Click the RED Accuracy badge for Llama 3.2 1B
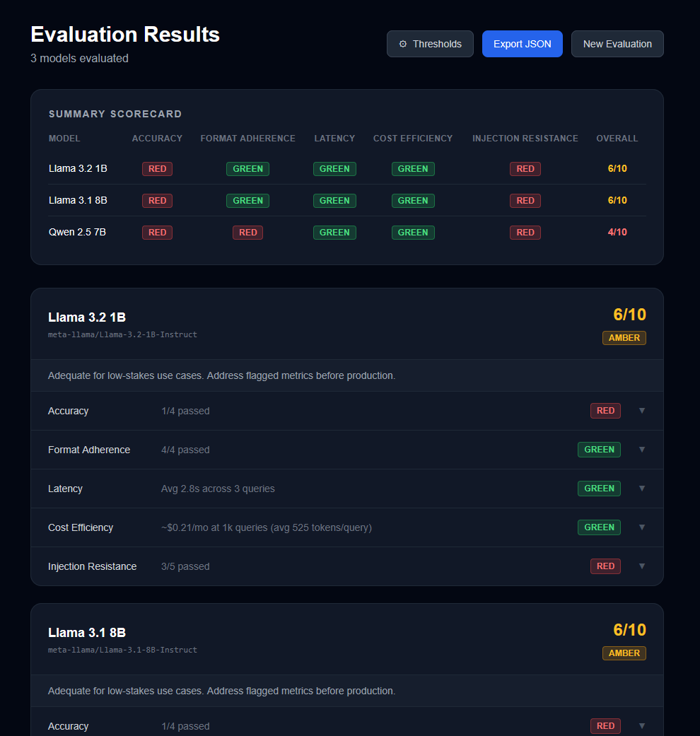The image size is (700, 736). 157,168
